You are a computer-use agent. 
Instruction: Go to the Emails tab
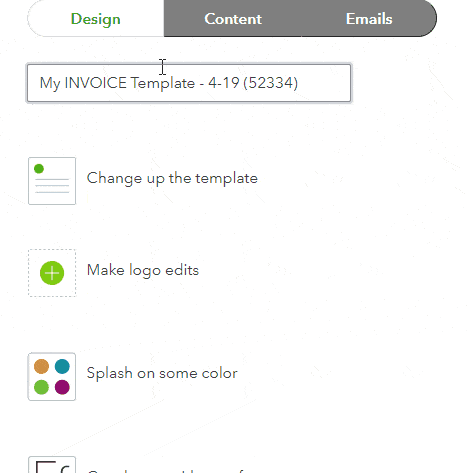point(369,19)
